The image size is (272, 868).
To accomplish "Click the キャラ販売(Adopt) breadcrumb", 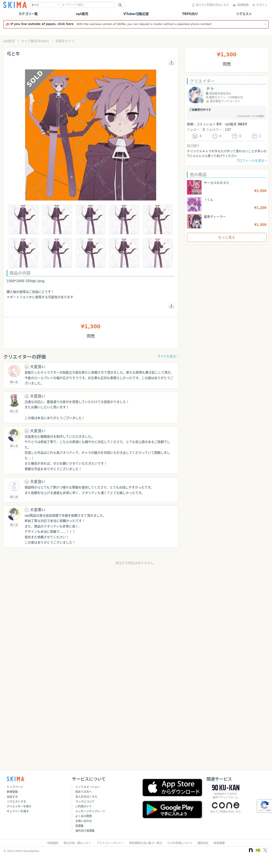I will (35, 41).
